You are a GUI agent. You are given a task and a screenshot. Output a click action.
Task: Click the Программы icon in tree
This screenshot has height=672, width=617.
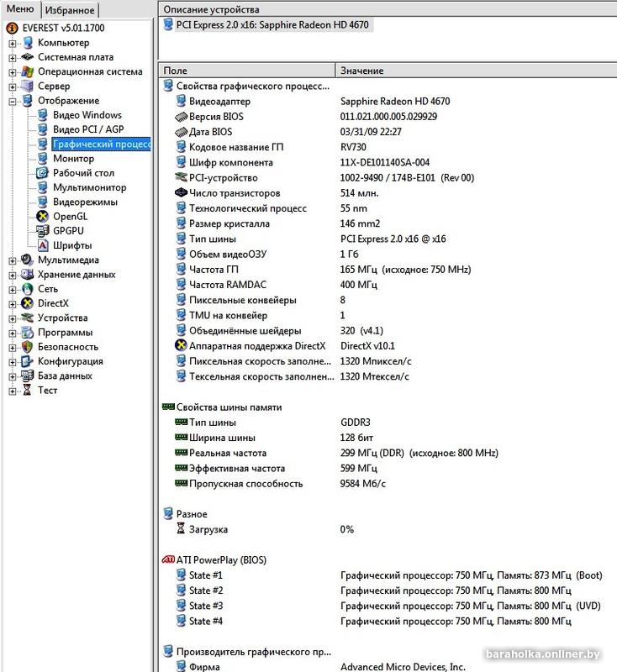click(28, 333)
